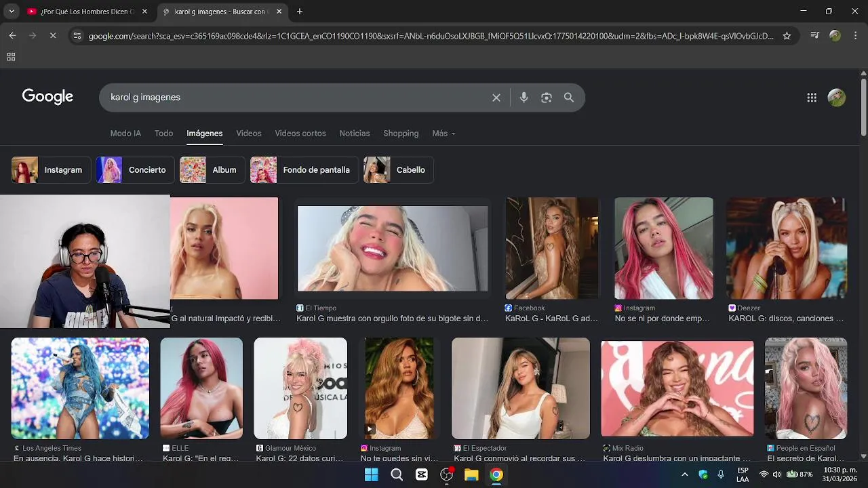Screen dimensions: 868x488
Task: Open Wi-Fi network settings in tray
Action: (764, 474)
